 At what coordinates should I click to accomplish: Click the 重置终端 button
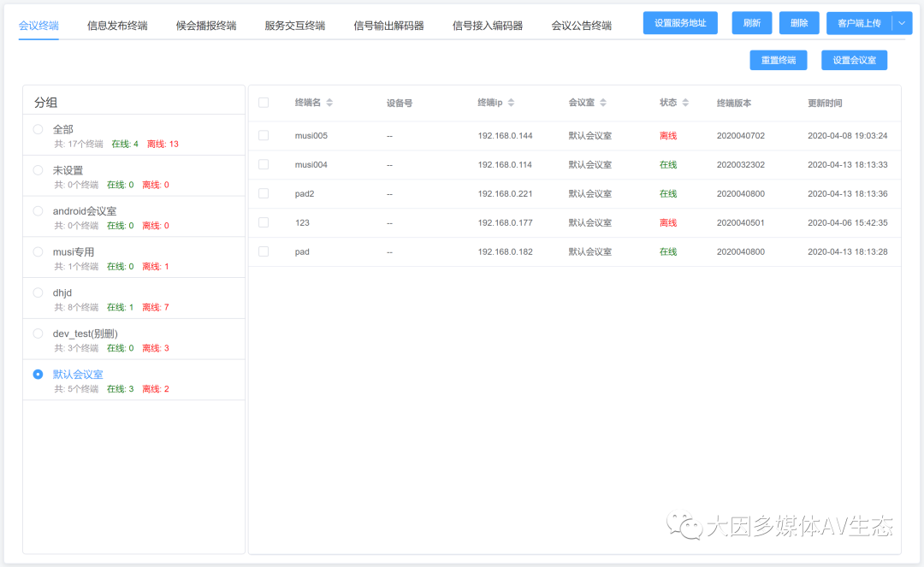pos(778,60)
